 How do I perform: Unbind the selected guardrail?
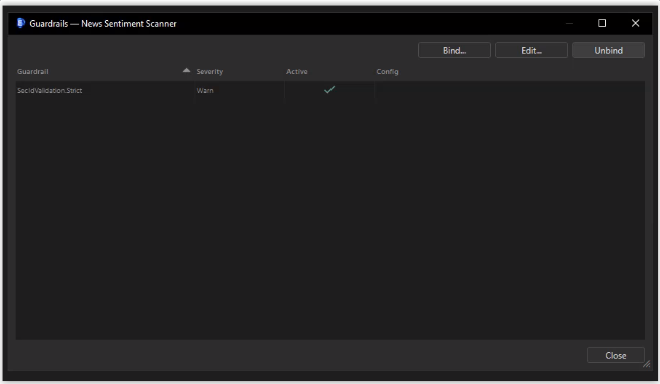pyautogui.click(x=608, y=51)
